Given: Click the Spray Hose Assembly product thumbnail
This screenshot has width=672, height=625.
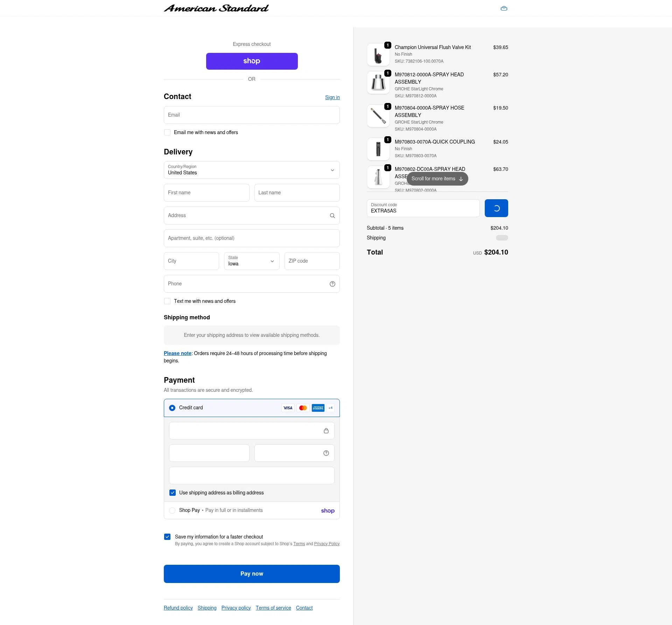Looking at the screenshot, I should [x=378, y=116].
